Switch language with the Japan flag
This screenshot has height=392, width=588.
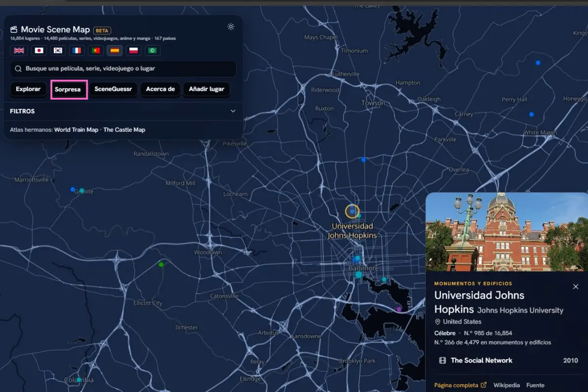pos(39,50)
